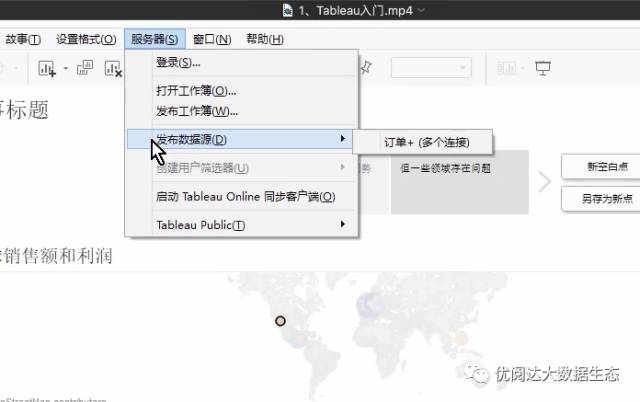Click the Presentation Mode icon

coord(543,68)
